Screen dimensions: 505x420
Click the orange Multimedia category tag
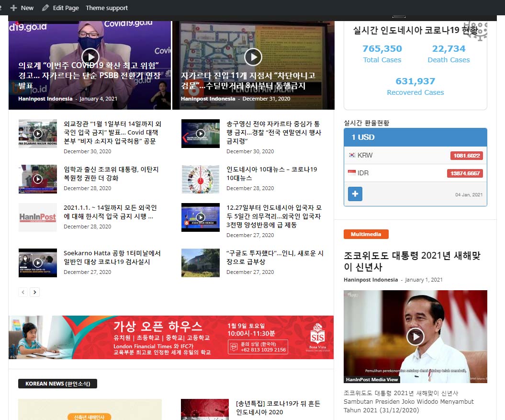click(x=366, y=234)
